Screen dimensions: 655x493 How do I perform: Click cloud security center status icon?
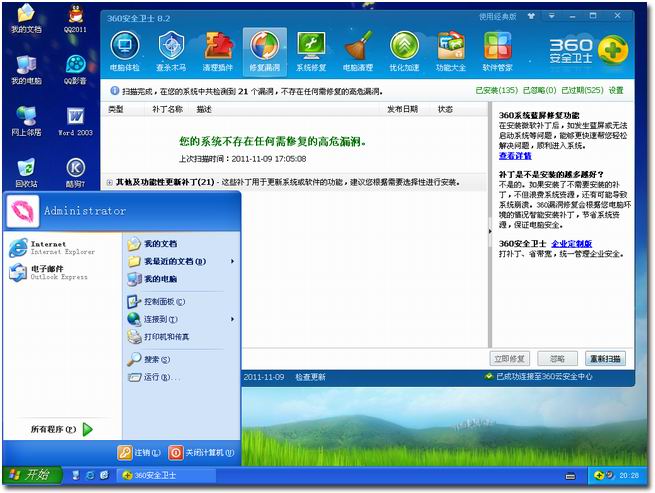[x=488, y=376]
